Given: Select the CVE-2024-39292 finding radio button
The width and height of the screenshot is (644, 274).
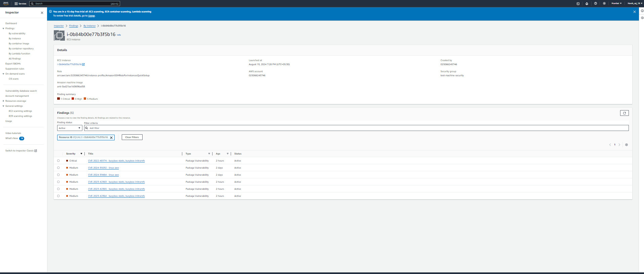Looking at the screenshot, I should click(x=58, y=168).
